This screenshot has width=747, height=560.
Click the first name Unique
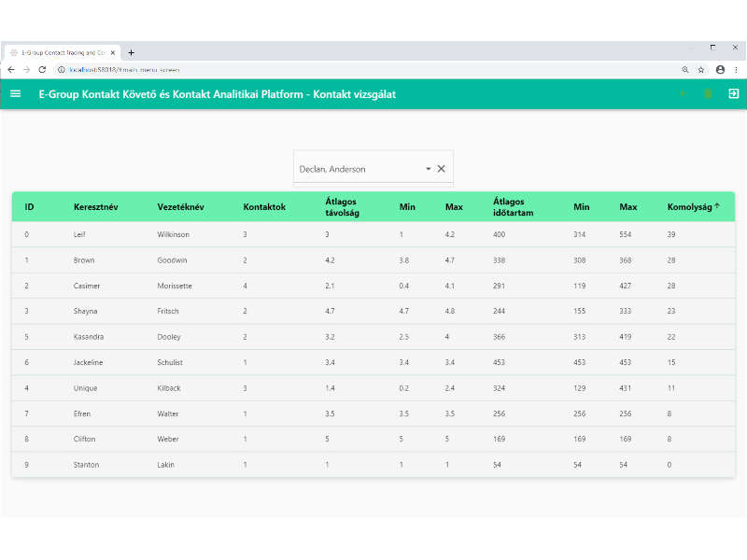(85, 388)
